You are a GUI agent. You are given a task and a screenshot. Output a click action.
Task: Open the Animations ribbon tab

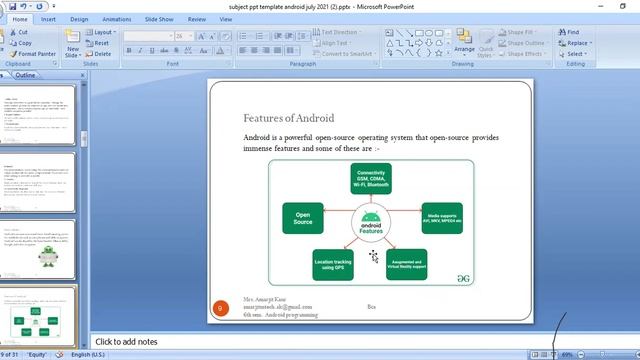point(117,19)
